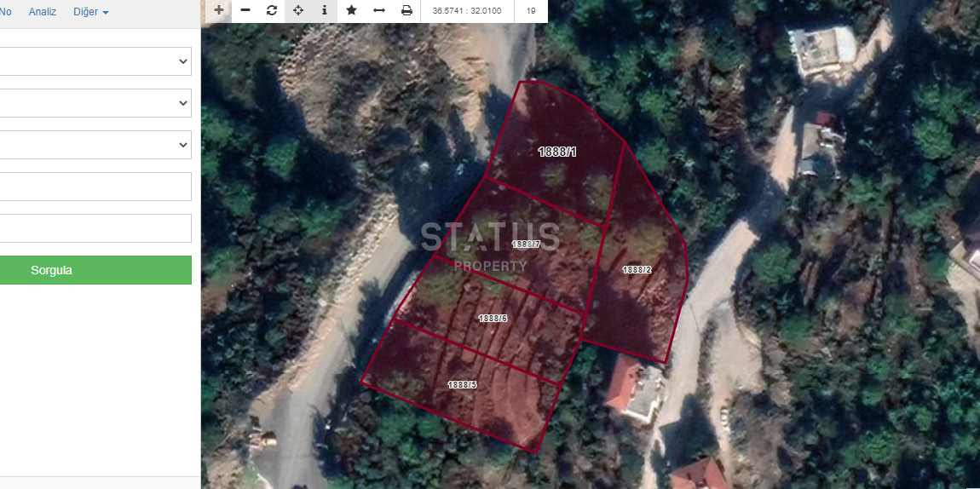Select the crosshair locate tool
The height and width of the screenshot is (489, 980).
point(298,10)
